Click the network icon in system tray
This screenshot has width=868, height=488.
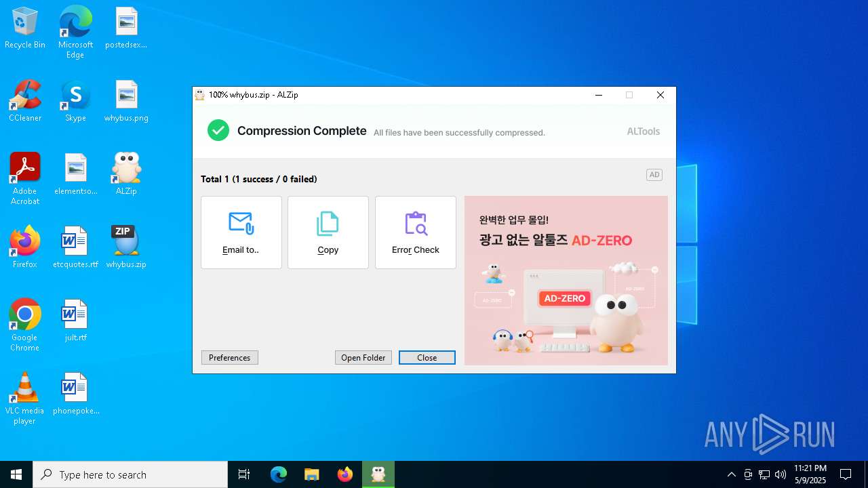[764, 474]
